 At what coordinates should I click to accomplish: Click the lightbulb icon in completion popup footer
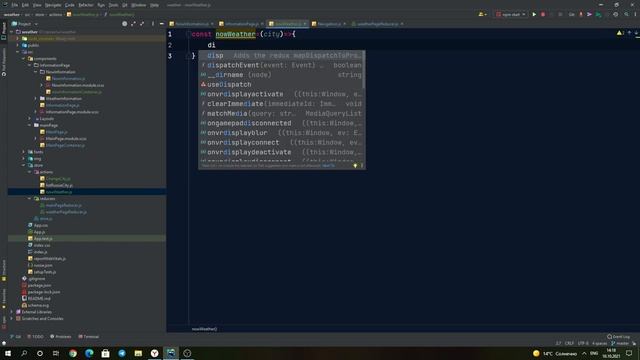(x=355, y=166)
